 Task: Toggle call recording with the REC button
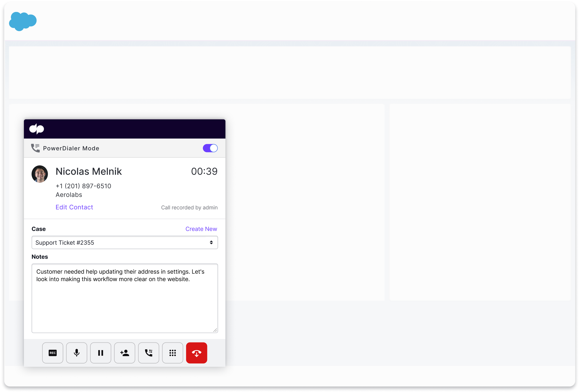coord(52,353)
